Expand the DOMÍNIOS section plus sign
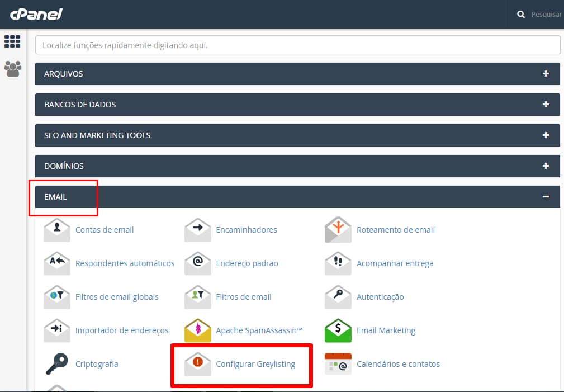Image resolution: width=564 pixels, height=392 pixels. [x=546, y=166]
